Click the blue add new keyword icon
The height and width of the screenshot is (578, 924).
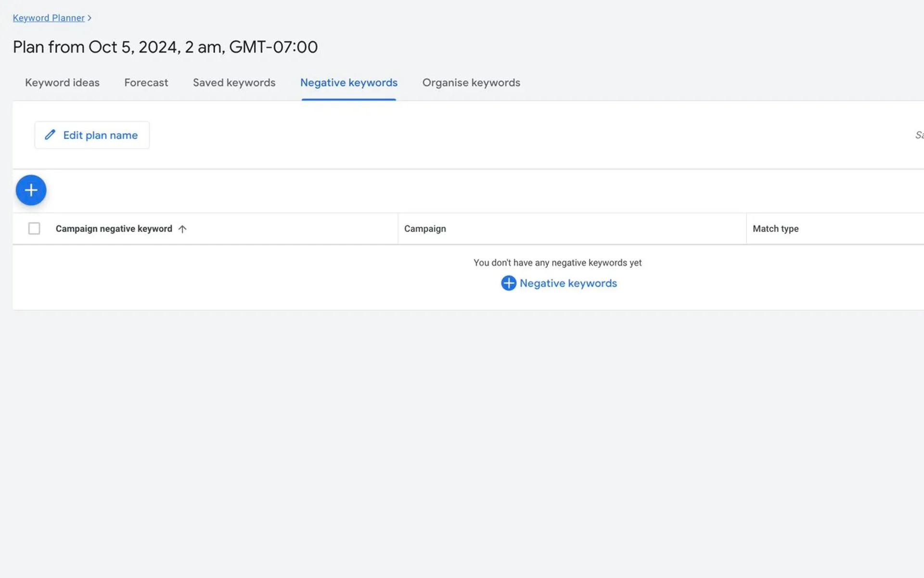pos(31,190)
